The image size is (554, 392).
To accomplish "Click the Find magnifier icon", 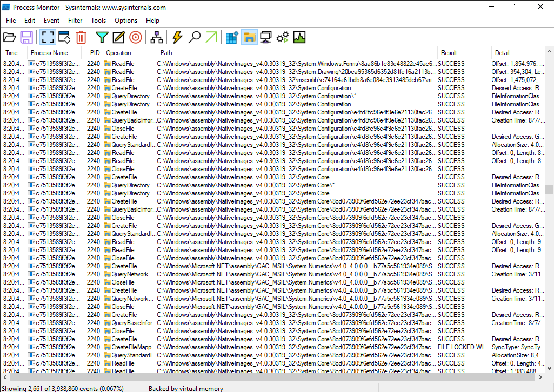I will click(195, 37).
